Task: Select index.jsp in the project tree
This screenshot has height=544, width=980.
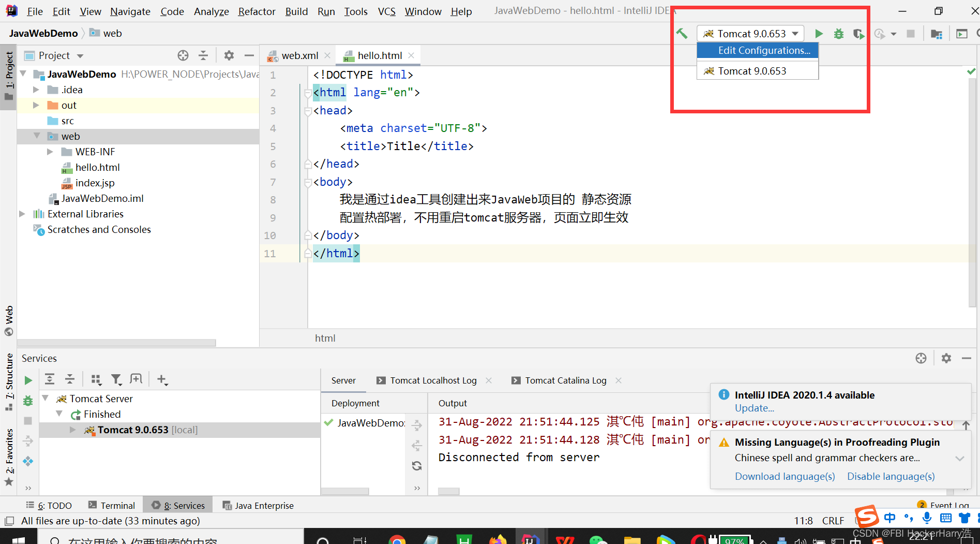Action: pos(95,183)
